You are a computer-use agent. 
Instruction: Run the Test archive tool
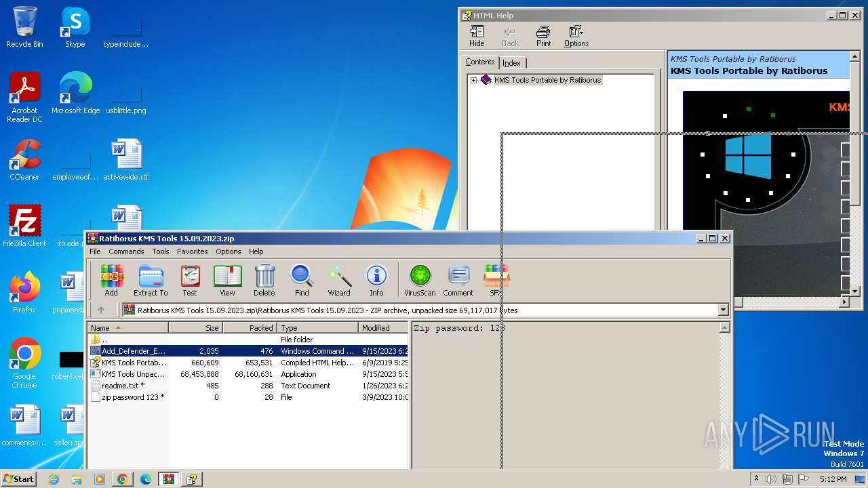click(x=190, y=280)
